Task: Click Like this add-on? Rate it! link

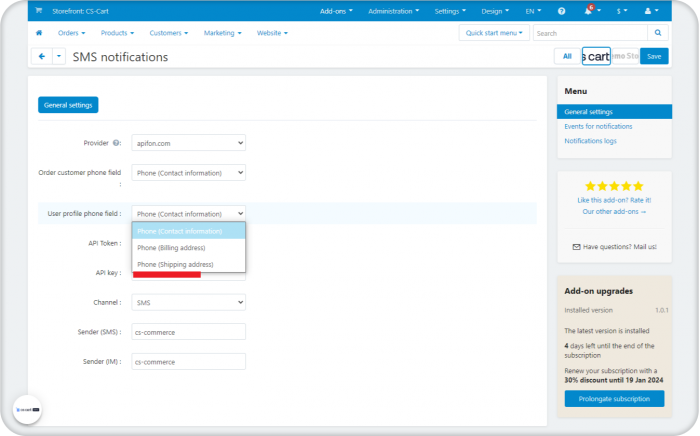Action: [x=614, y=200]
